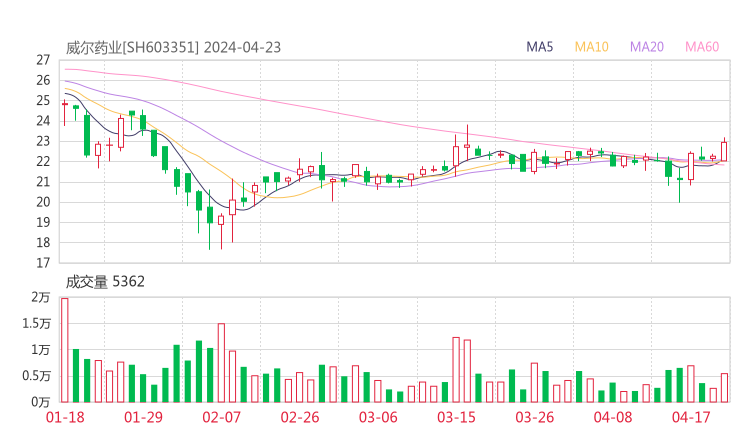Click the price axis value 27
This screenshot has height=440, width=740.
(43, 60)
